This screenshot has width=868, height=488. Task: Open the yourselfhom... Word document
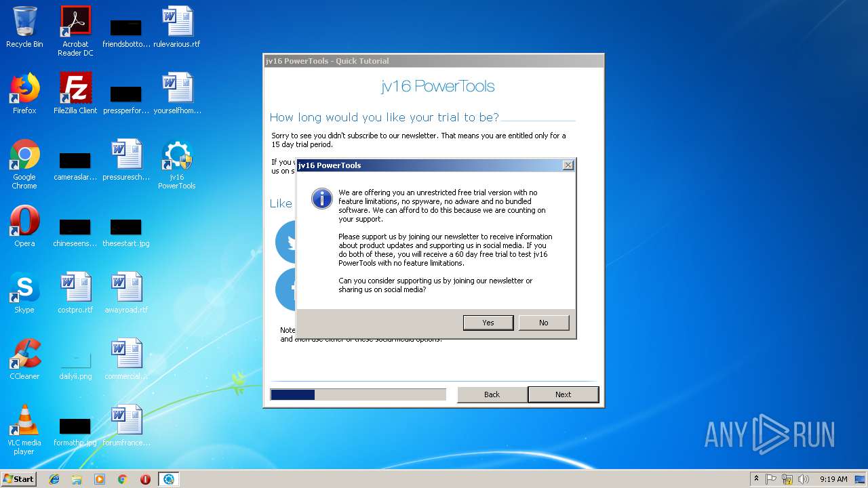(x=177, y=94)
